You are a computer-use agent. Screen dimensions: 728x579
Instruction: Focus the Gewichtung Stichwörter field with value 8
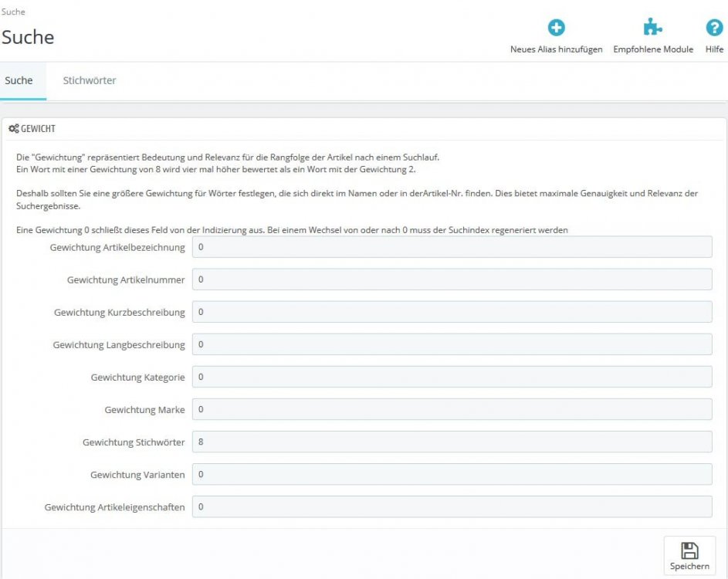[x=452, y=442]
